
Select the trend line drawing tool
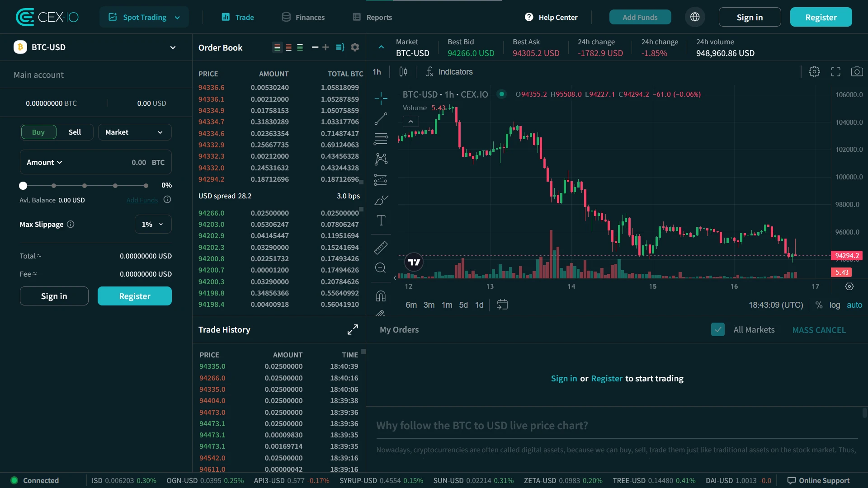click(381, 119)
